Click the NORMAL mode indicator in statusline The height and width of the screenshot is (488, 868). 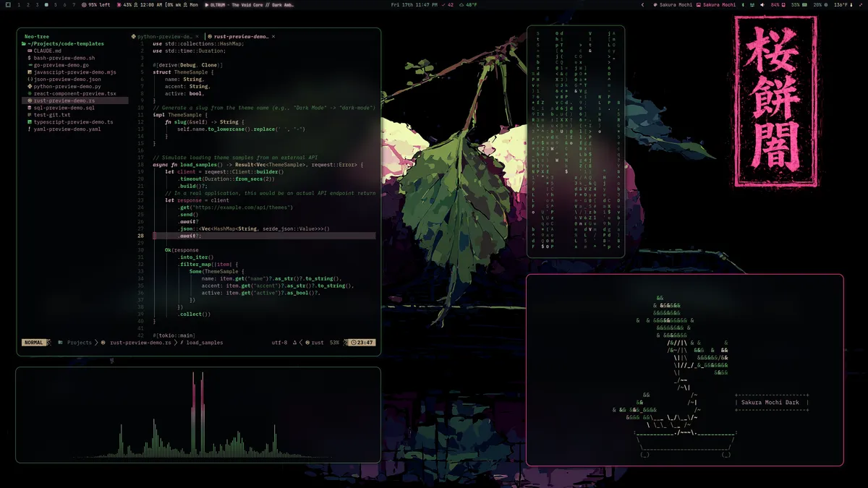pos(33,343)
